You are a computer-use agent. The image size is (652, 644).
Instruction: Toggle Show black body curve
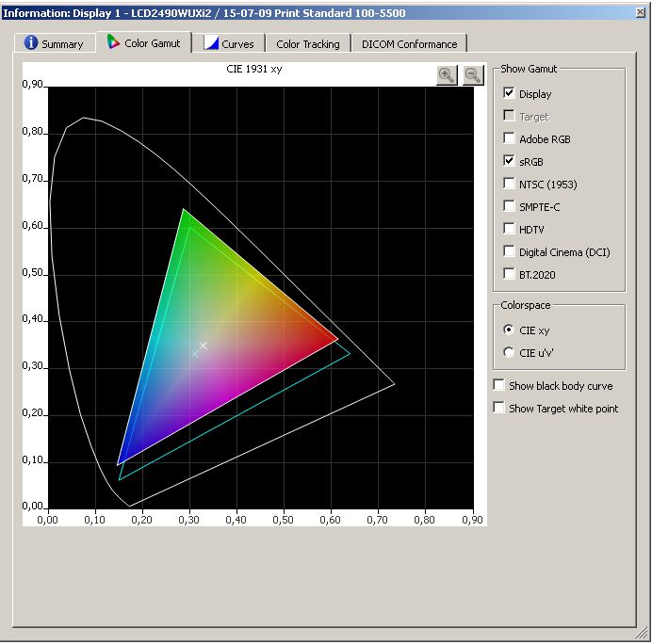(x=498, y=386)
